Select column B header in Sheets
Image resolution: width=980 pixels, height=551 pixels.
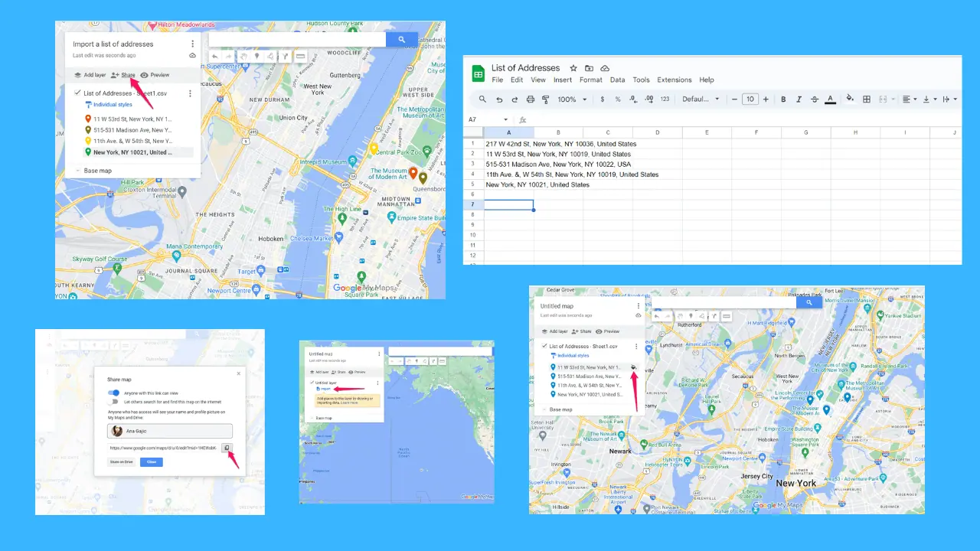coord(558,132)
